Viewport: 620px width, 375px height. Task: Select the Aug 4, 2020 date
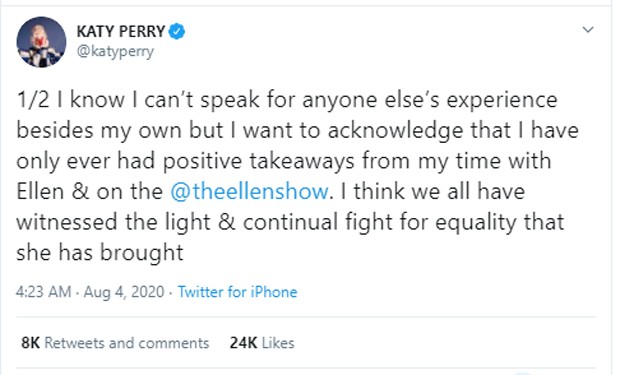[124, 292]
